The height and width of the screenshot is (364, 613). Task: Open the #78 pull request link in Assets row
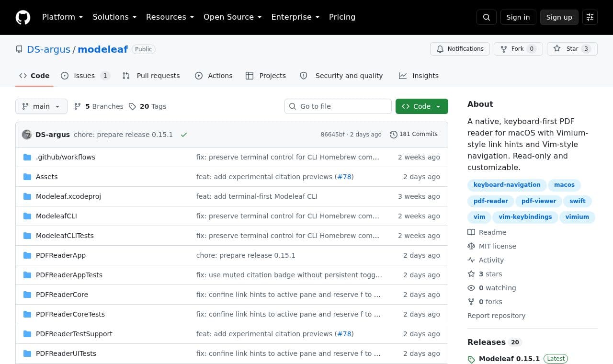point(344,177)
